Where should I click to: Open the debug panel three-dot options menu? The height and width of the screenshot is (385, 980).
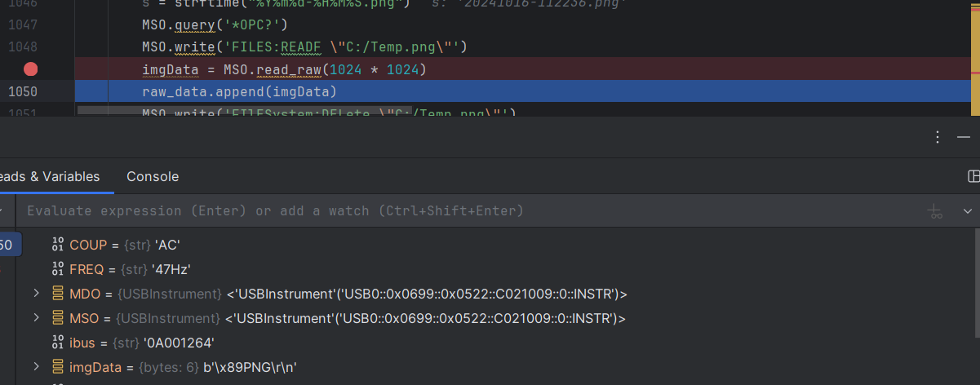(938, 137)
